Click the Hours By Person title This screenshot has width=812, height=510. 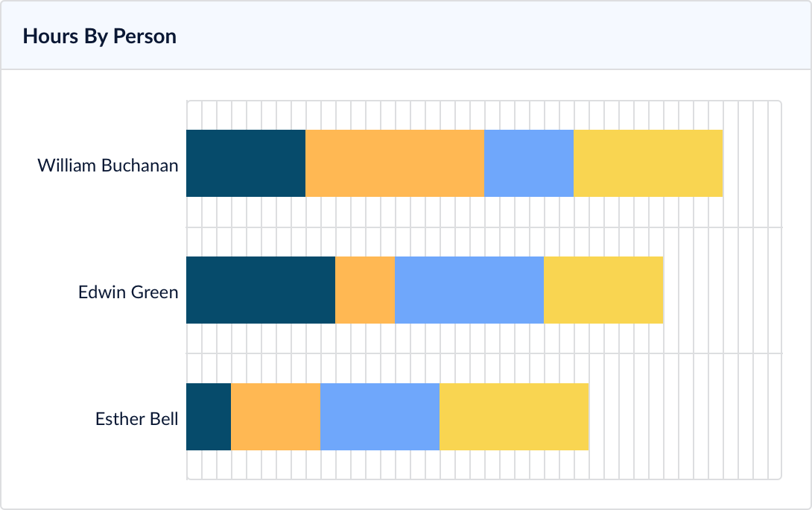tap(100, 37)
